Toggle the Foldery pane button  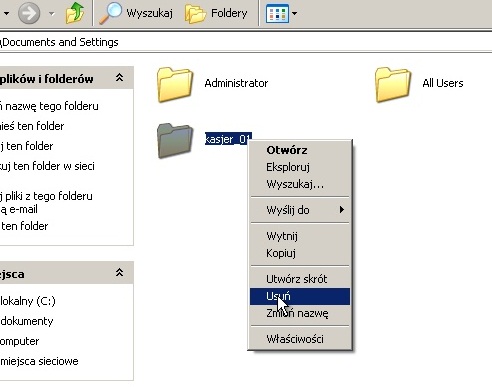click(216, 14)
